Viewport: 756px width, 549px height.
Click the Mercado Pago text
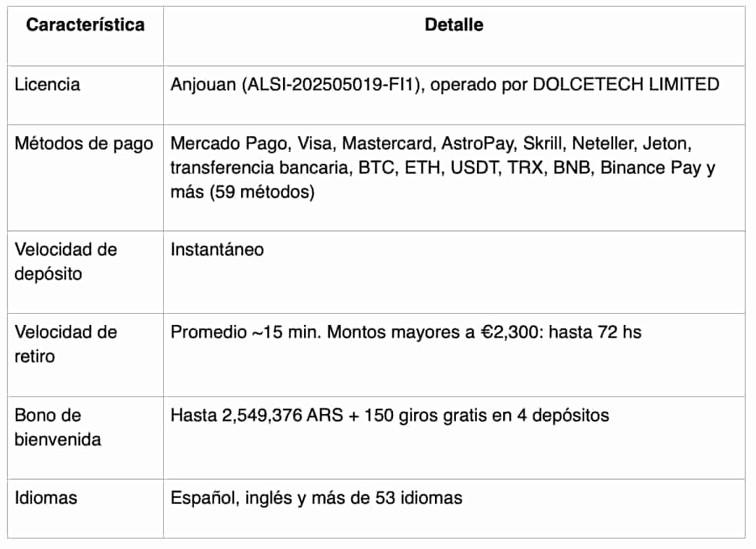click(x=230, y=143)
